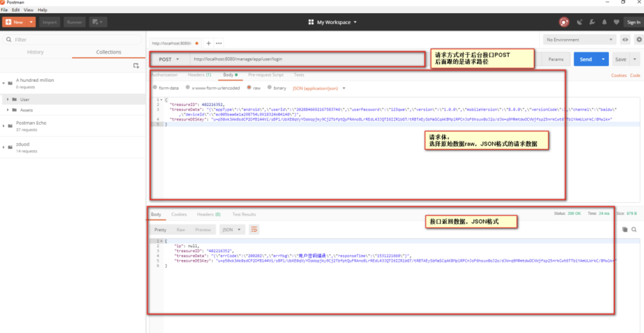This screenshot has width=644, height=333.
Task: Select x-www-form-urlencoded body type
Action: click(x=188, y=87)
